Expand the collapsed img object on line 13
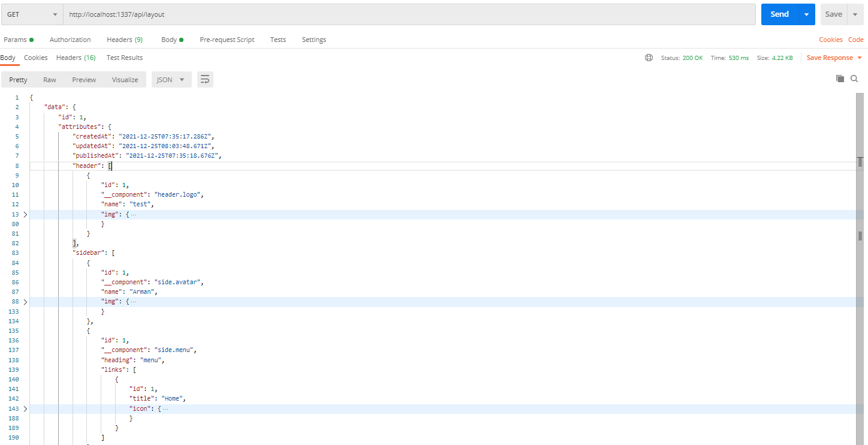This screenshot has width=868, height=445. click(x=25, y=214)
